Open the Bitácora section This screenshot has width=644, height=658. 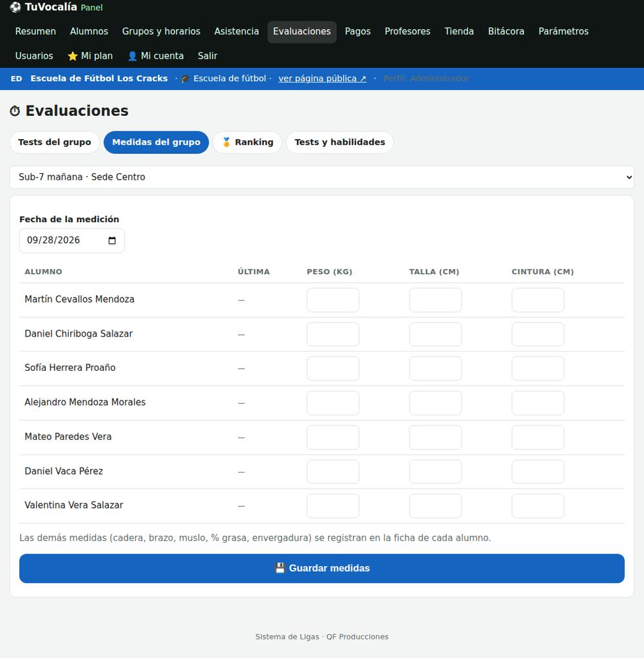[x=506, y=32]
